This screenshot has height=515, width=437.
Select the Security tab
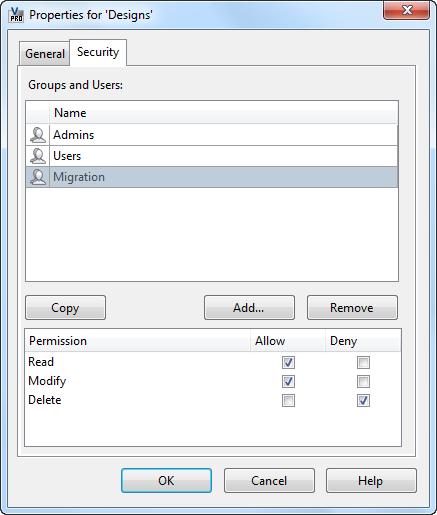click(x=98, y=52)
